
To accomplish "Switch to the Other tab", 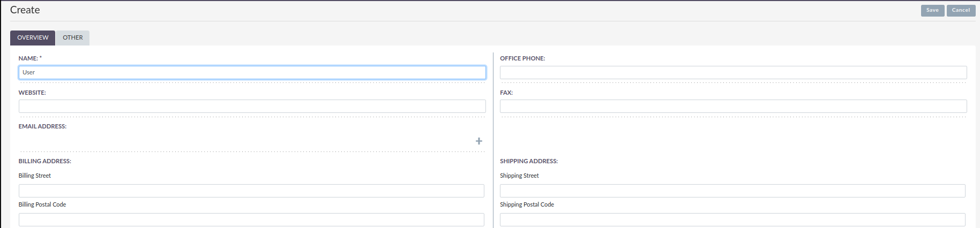I will [x=72, y=37].
